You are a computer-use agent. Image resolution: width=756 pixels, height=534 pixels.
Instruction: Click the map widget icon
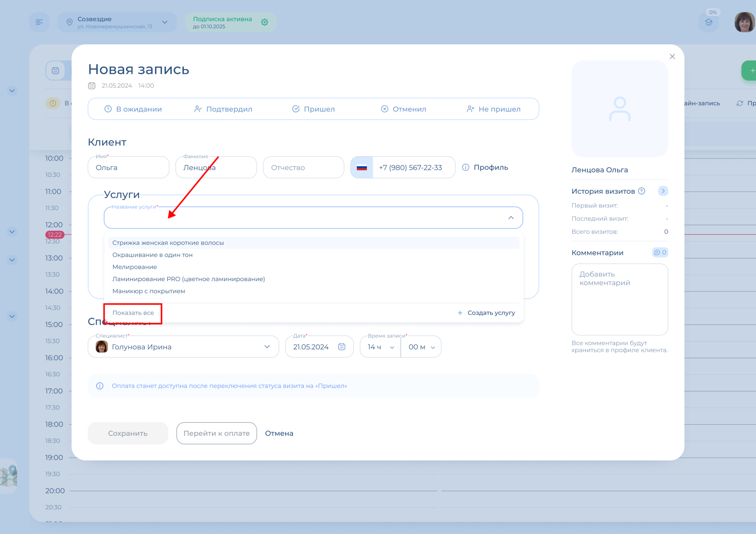9,476
